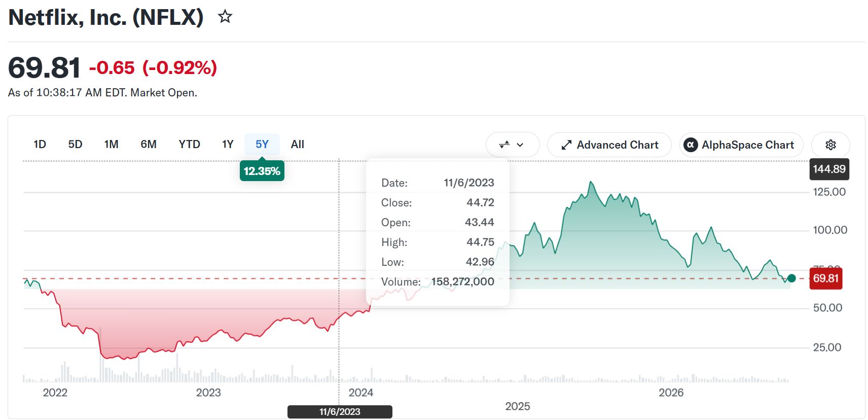Click the Netflix, Inc. (NFLX) title
Viewport: 868px width, 420px height.
[106, 17]
